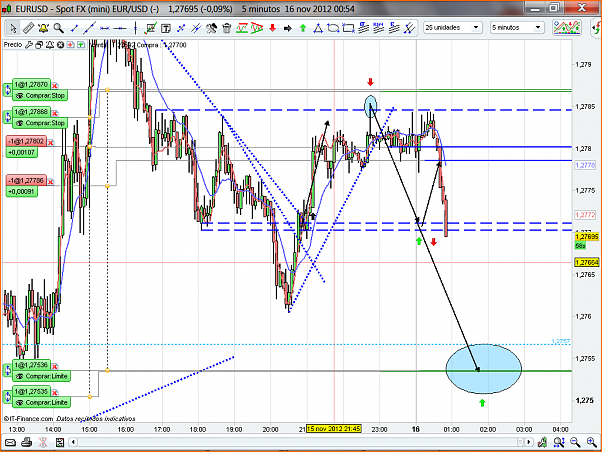
Task: Click the yellow 15 nov 2012 21:45 time marker
Action: [334, 429]
